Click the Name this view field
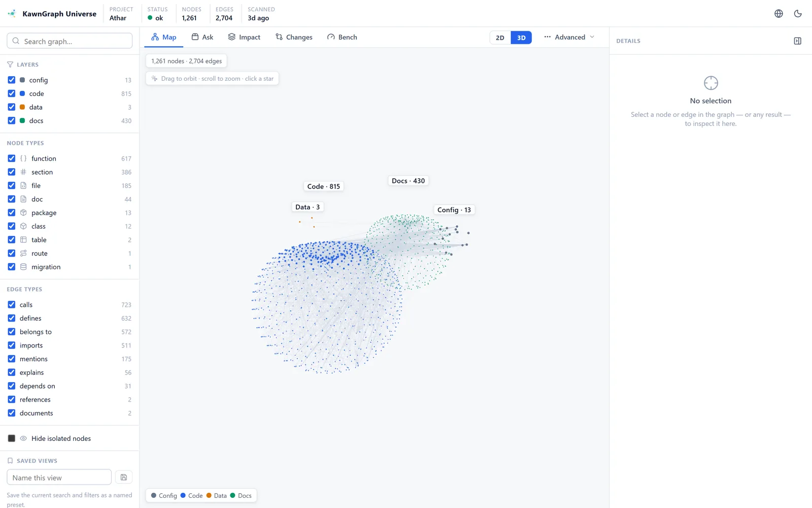 59,478
